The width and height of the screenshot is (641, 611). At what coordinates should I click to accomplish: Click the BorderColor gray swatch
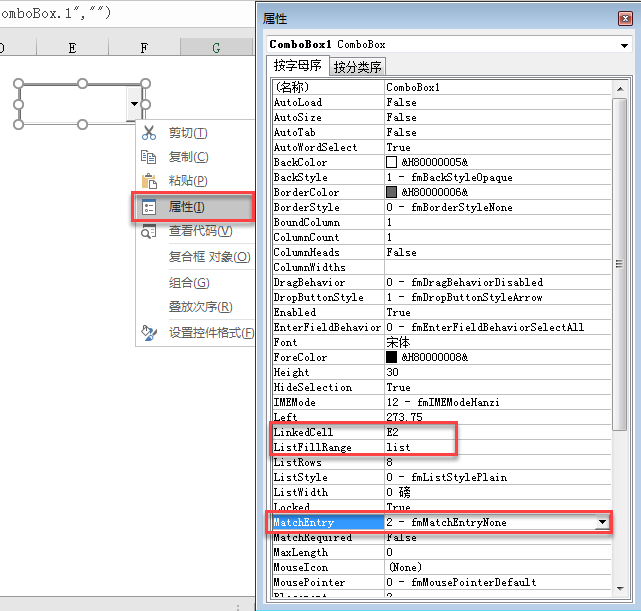pyautogui.click(x=391, y=192)
